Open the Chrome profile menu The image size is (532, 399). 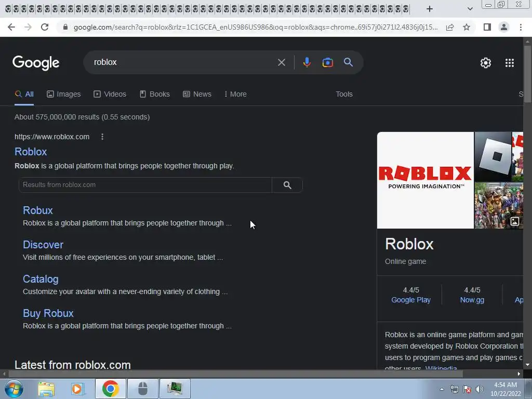click(x=504, y=27)
